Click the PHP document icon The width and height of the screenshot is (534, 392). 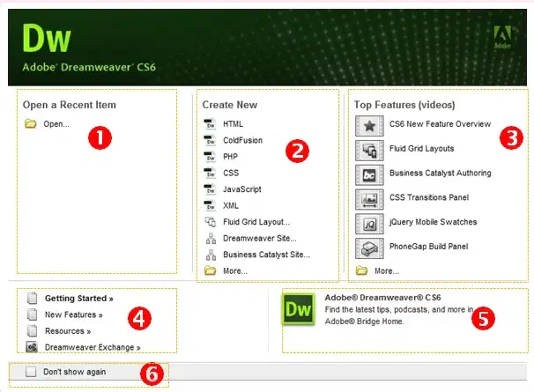210,156
